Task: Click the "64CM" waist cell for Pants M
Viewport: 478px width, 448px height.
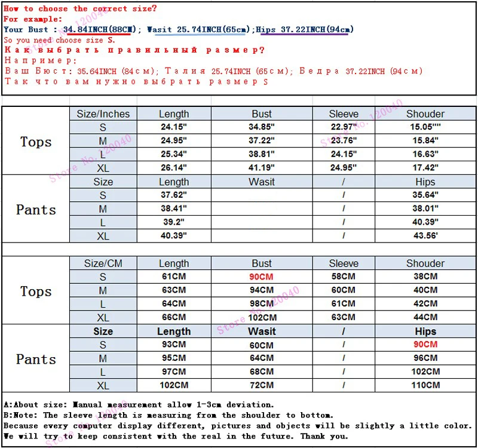Action: pyautogui.click(x=262, y=358)
